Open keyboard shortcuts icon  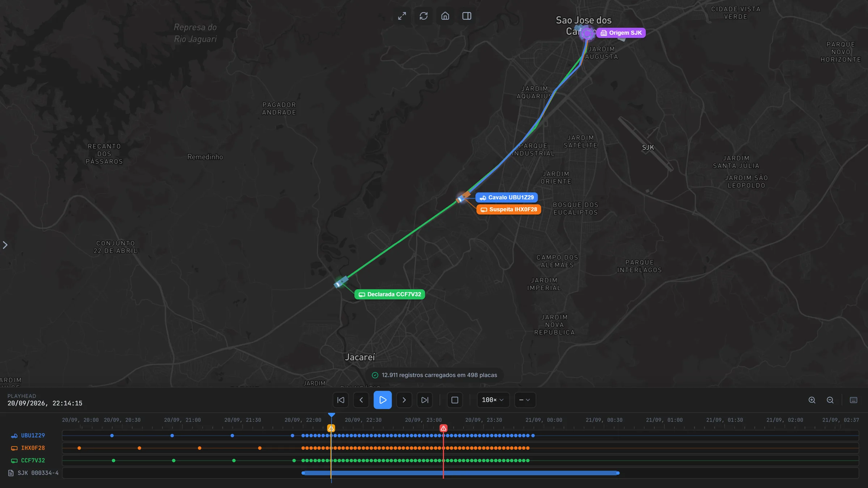pos(854,400)
